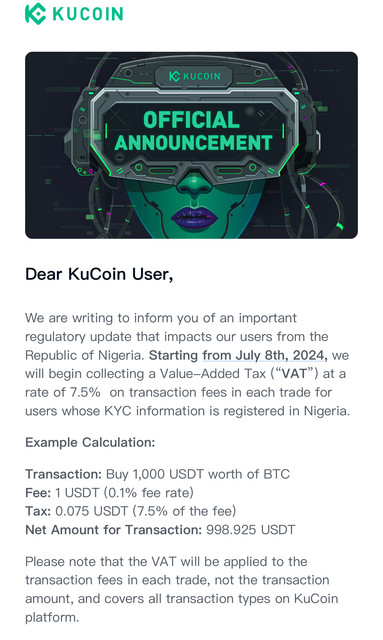Click the 'Starting' bold text
The height and width of the screenshot is (640, 383).
pos(173,355)
